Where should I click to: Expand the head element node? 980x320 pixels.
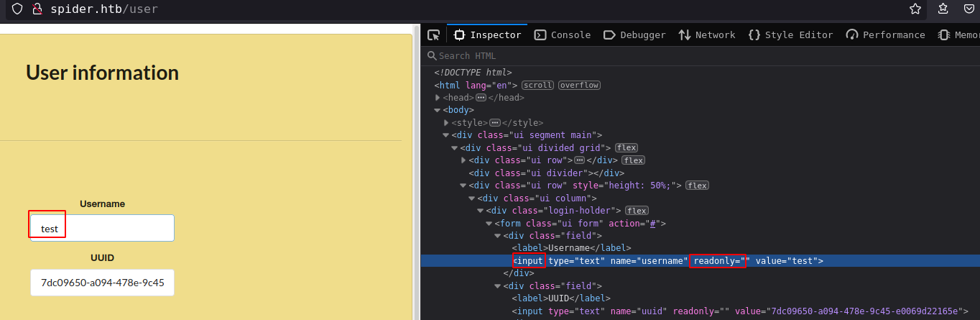tap(438, 98)
